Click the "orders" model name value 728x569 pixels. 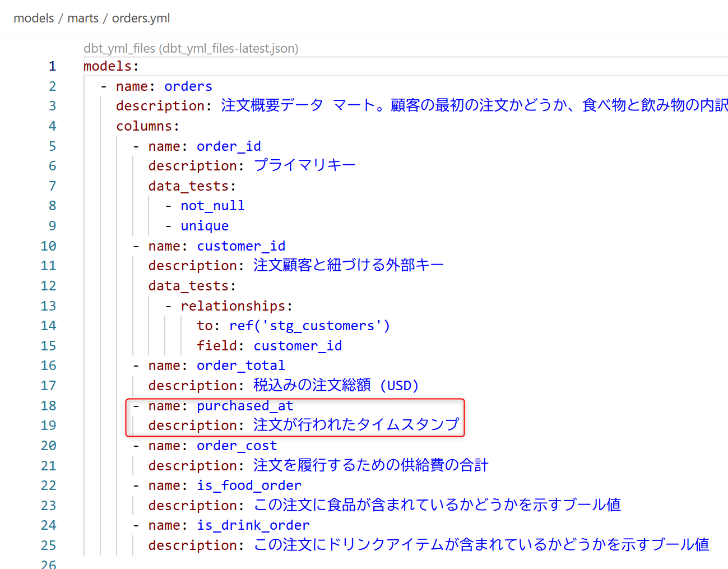[188, 86]
